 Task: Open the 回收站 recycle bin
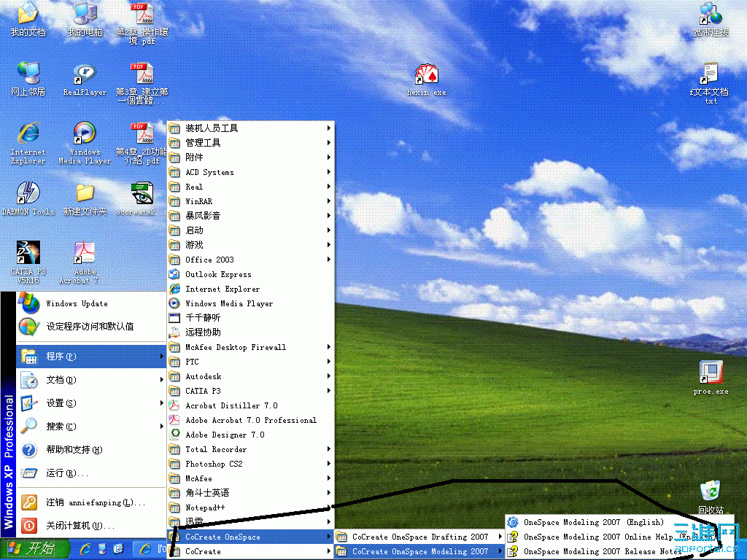[711, 497]
